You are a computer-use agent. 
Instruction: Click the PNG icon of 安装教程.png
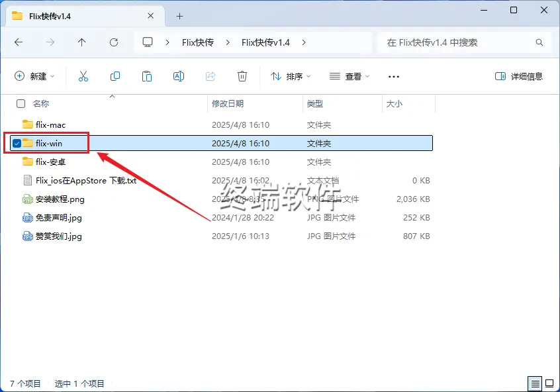click(x=28, y=199)
